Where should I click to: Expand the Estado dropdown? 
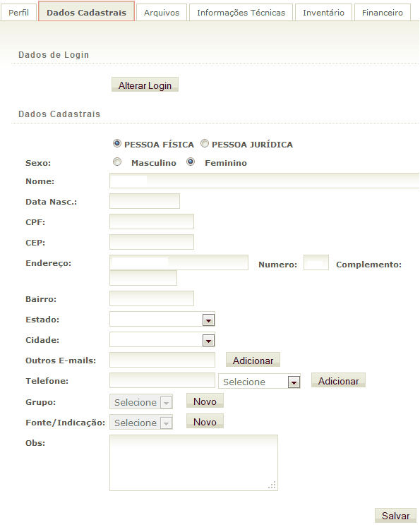pyautogui.click(x=162, y=319)
